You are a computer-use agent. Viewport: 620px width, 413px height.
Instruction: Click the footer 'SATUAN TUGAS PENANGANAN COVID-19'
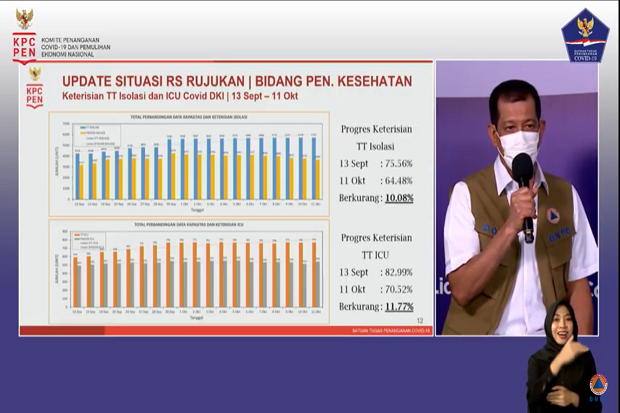tap(391, 331)
